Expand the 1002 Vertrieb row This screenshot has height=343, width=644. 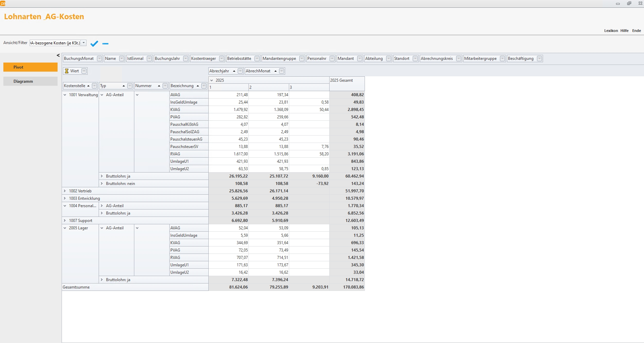click(x=65, y=191)
